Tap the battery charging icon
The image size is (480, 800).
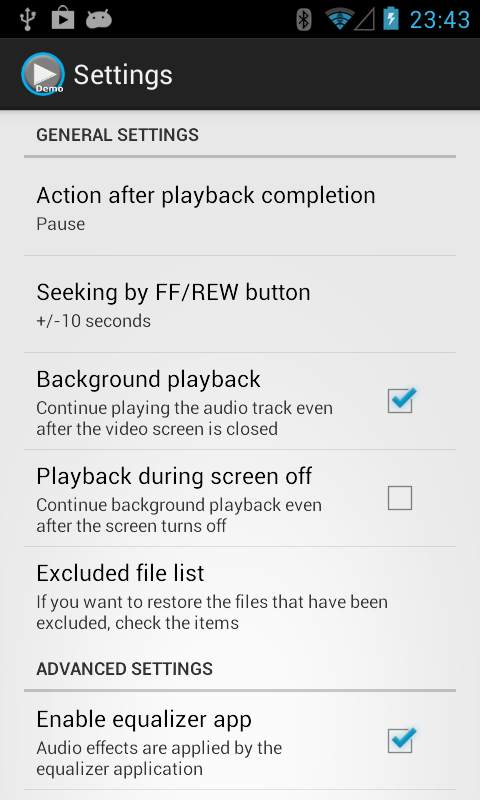(x=391, y=19)
